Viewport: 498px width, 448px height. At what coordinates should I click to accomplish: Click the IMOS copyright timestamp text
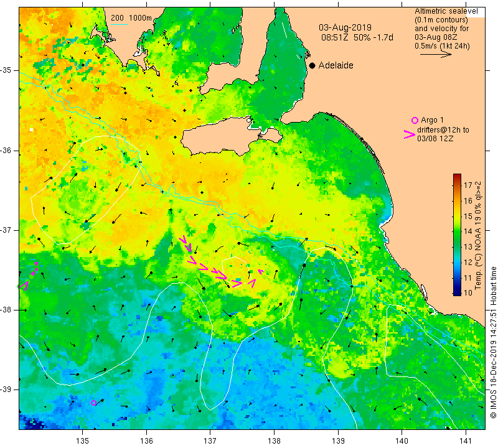click(x=493, y=343)
